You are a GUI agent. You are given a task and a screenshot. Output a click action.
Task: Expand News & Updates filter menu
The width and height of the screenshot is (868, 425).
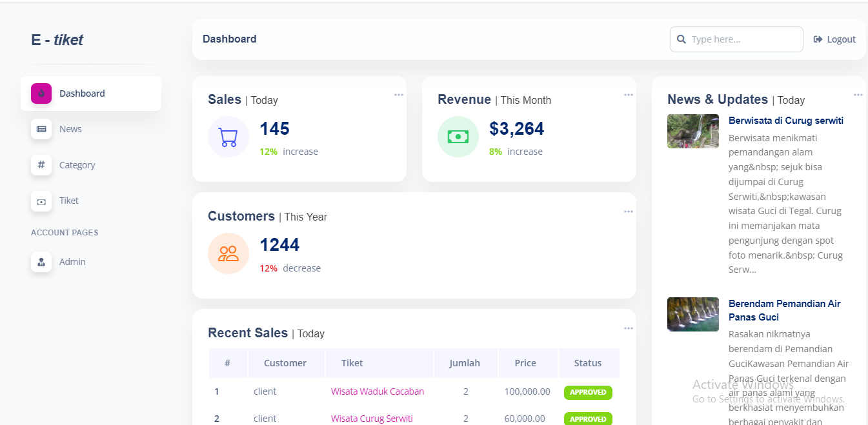(x=858, y=95)
